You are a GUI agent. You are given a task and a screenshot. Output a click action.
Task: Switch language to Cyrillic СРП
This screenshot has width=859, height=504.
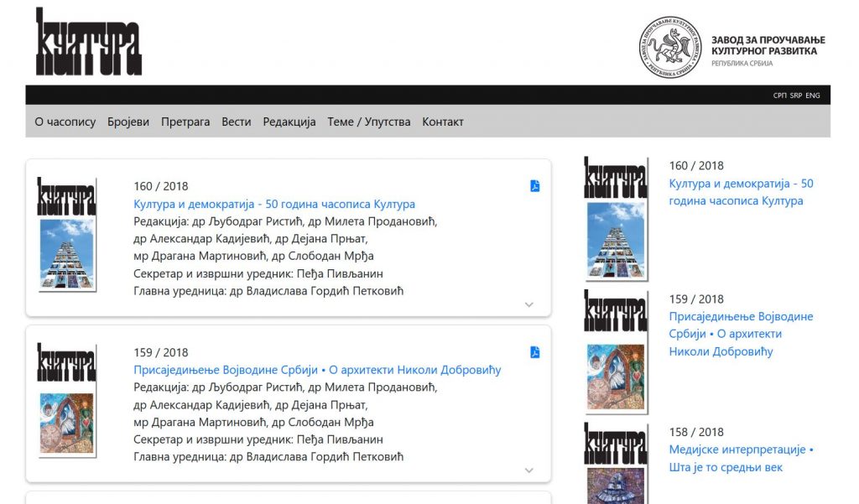779,96
